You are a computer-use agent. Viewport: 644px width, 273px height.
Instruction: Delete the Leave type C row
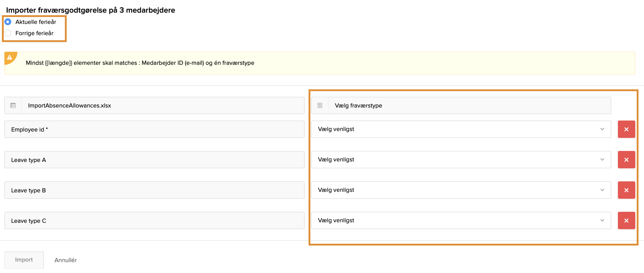pyautogui.click(x=626, y=221)
